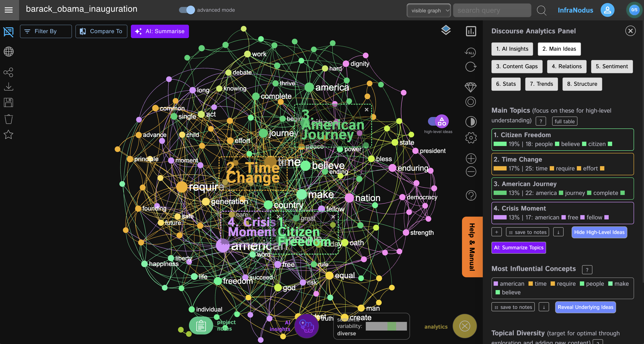Screen dimensions: 644x344
Task: Click Most Influential Concepts help question mark
Action: pos(587,270)
